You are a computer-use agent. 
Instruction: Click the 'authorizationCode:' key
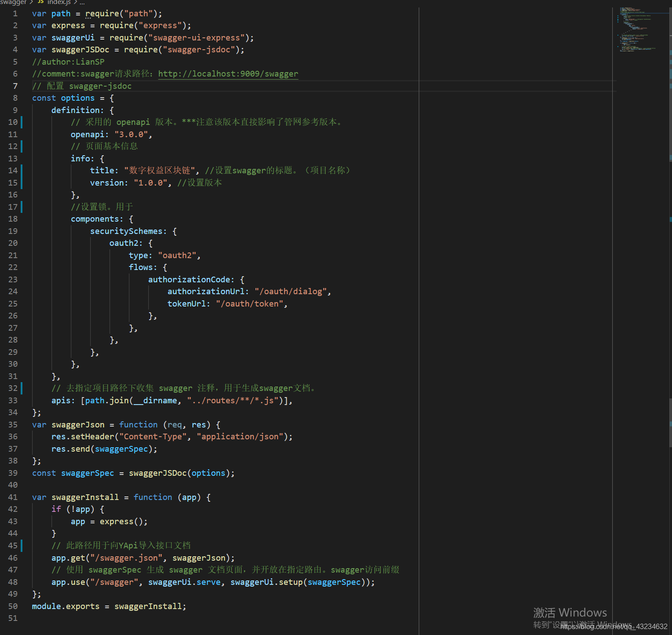click(191, 280)
